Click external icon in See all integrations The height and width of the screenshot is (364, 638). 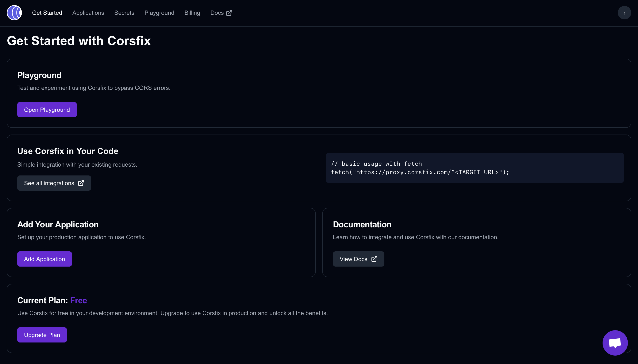click(81, 183)
